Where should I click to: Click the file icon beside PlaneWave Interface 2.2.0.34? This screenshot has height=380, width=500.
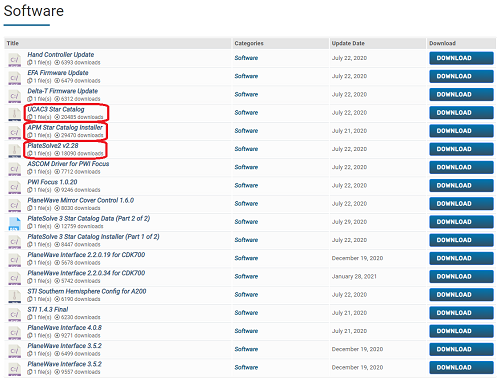point(15,278)
